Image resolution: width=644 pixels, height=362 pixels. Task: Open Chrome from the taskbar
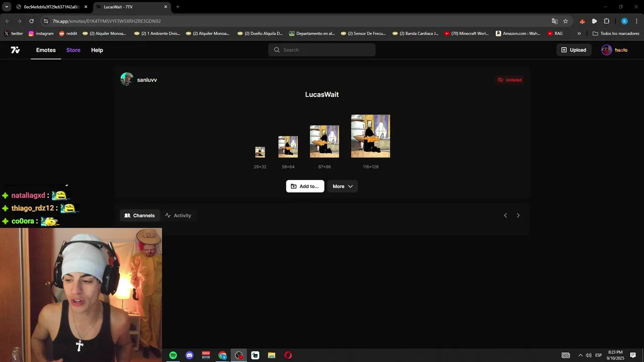click(222, 355)
